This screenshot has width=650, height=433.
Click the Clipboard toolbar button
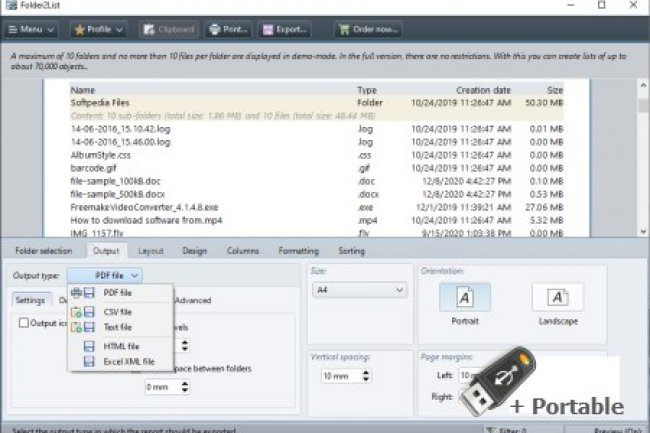click(x=168, y=29)
